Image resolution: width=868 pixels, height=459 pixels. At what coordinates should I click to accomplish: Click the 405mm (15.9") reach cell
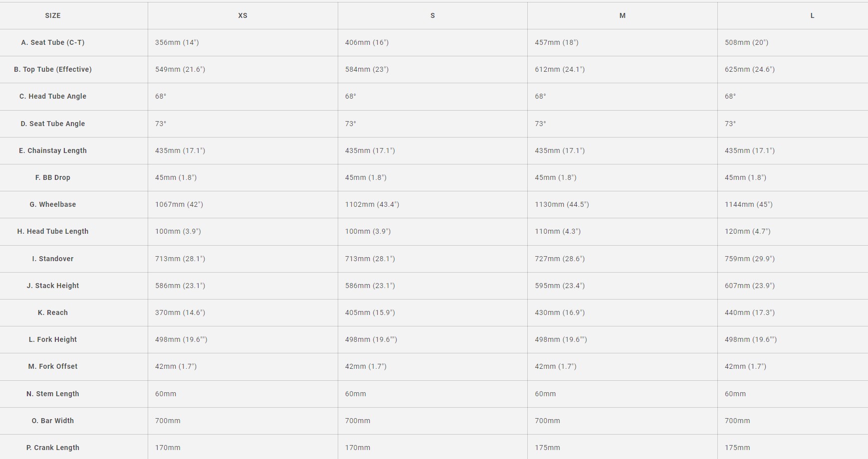click(x=370, y=312)
